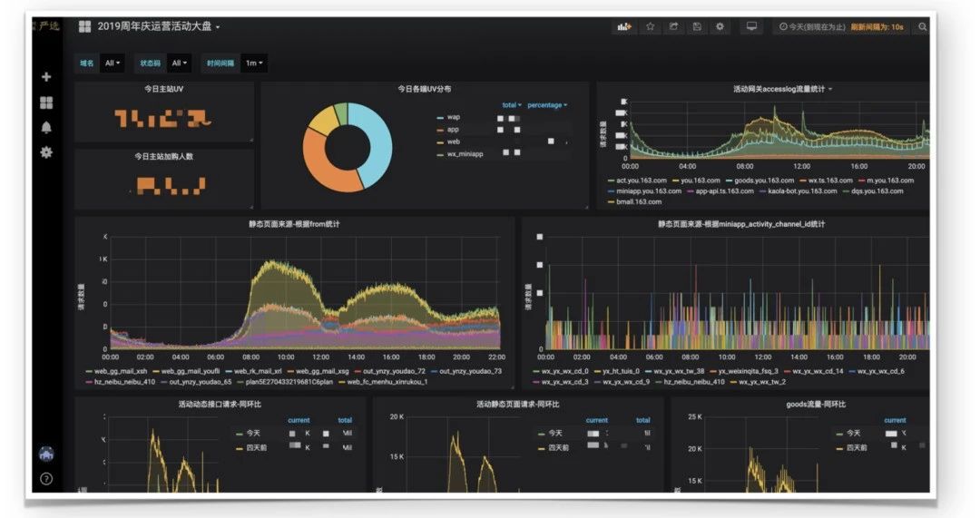980x518 pixels.
Task: Toggle act.you.163.com series in traffic legend
Action: (633, 181)
